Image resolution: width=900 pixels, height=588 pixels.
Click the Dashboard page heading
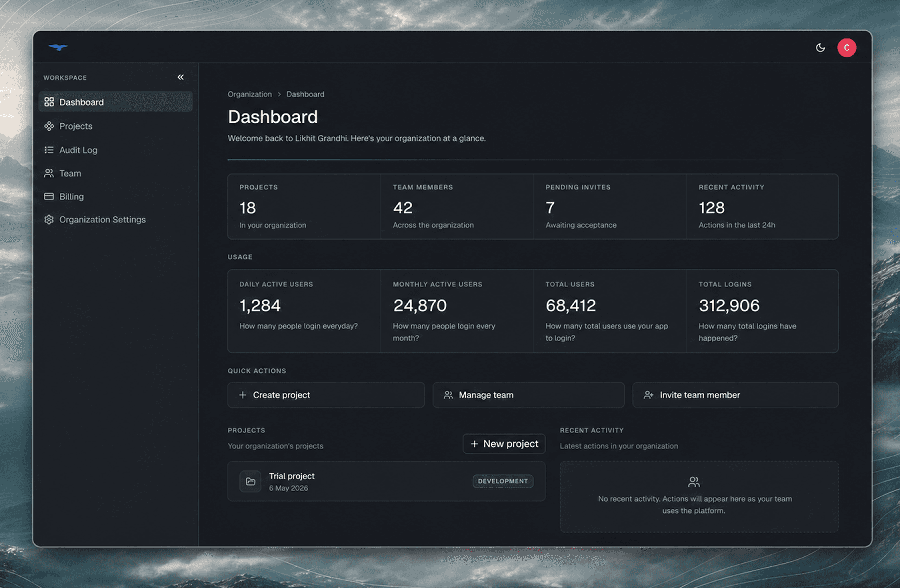point(273,117)
